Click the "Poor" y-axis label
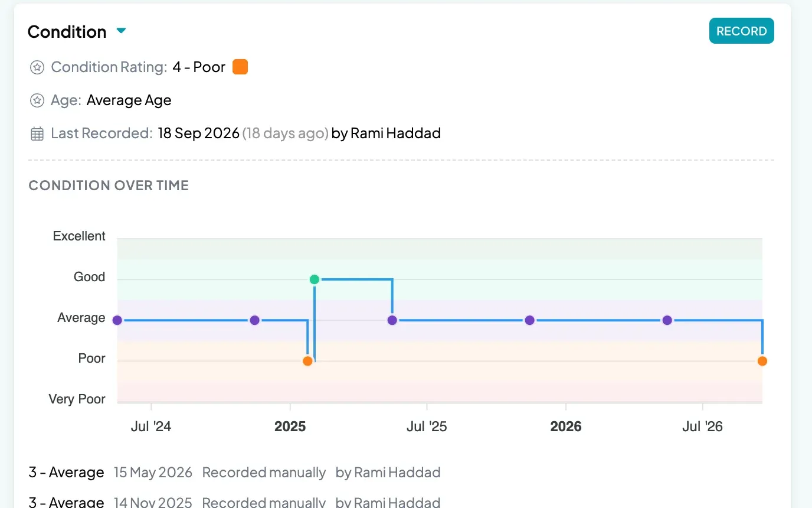 coord(92,359)
